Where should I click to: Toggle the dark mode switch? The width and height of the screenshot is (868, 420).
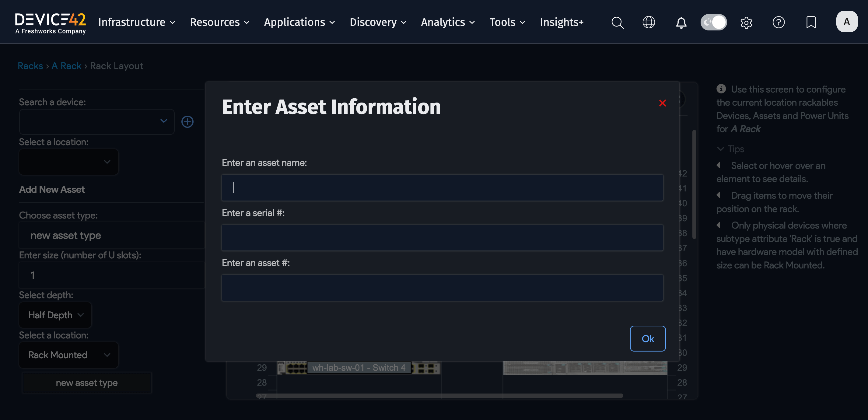coord(714,22)
